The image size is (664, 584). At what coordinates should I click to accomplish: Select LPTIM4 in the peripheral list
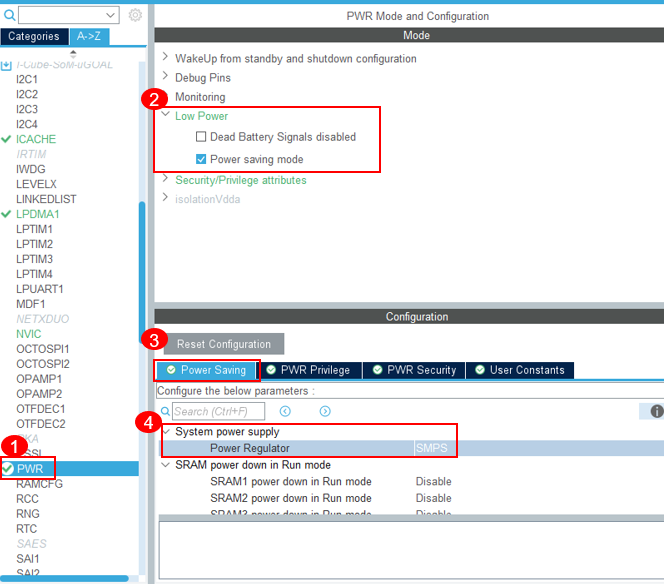click(x=34, y=274)
